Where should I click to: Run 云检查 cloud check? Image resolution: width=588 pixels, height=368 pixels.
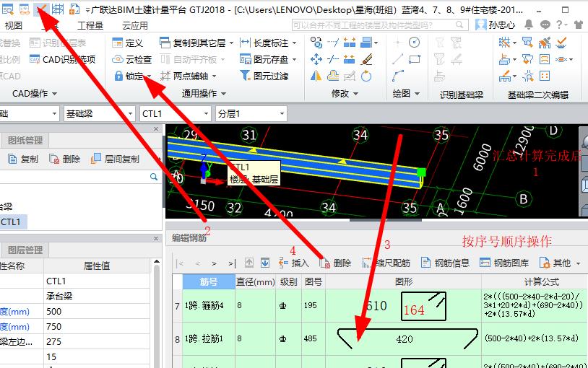(x=131, y=59)
